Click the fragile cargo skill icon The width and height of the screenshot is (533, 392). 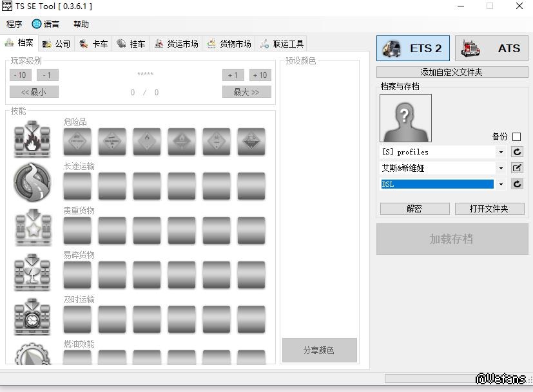32,272
